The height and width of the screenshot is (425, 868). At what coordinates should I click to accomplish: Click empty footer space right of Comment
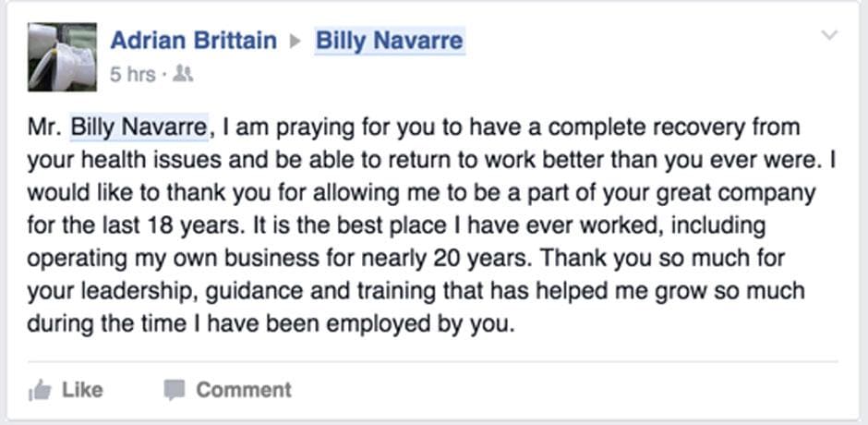point(573,390)
